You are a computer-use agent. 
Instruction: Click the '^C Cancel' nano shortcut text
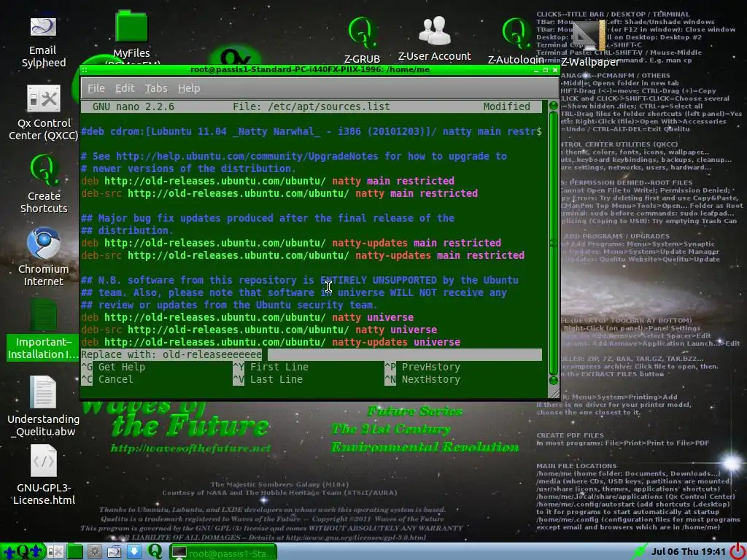click(107, 379)
